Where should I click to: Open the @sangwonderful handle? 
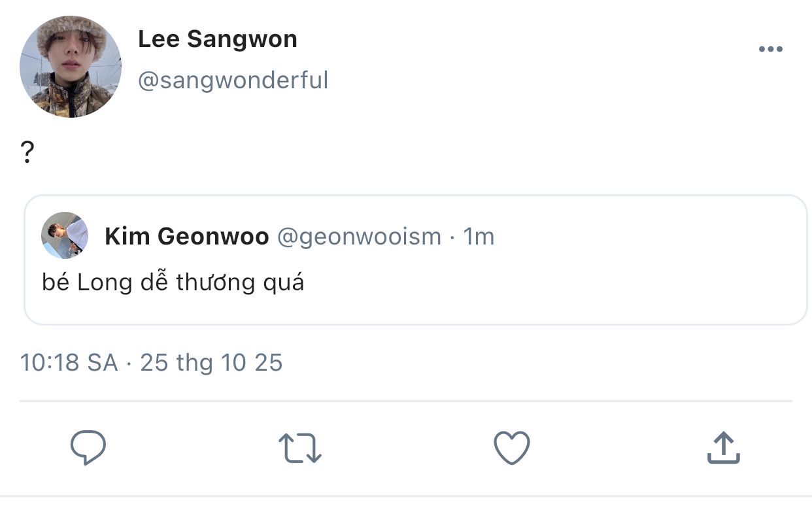coord(233,80)
